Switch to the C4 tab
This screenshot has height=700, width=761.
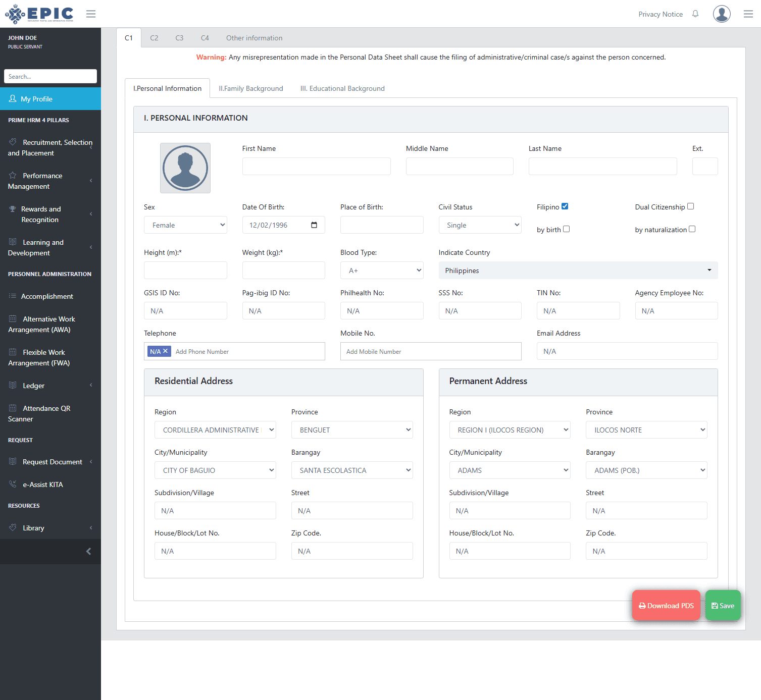coord(205,38)
